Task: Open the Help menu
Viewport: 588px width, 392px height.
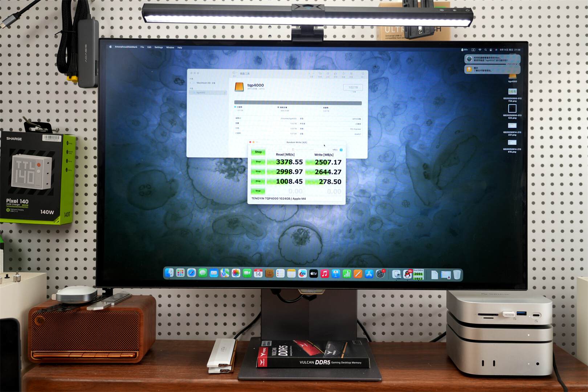Action: [x=180, y=48]
